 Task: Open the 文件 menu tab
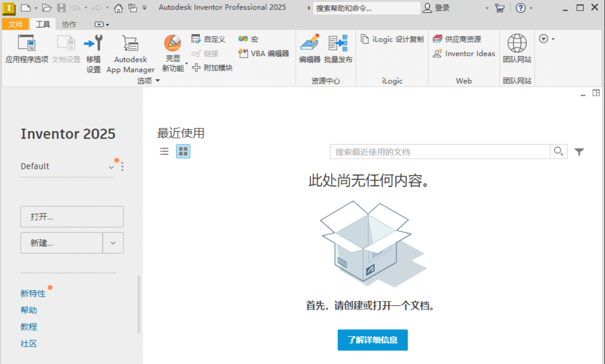coord(15,24)
